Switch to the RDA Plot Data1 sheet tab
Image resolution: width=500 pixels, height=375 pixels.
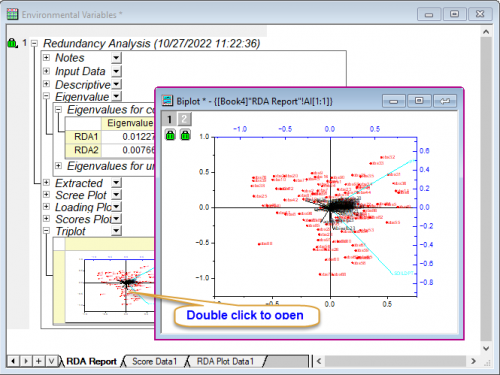(225, 361)
